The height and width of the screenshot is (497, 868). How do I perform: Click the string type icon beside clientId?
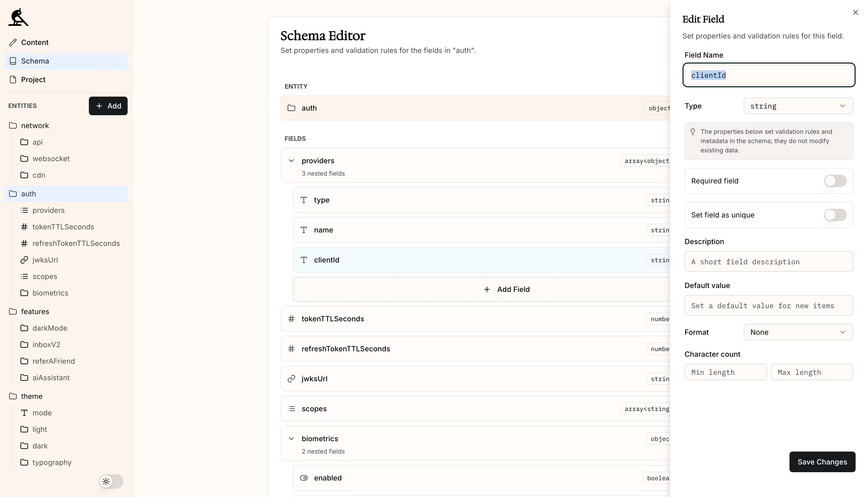[304, 260]
